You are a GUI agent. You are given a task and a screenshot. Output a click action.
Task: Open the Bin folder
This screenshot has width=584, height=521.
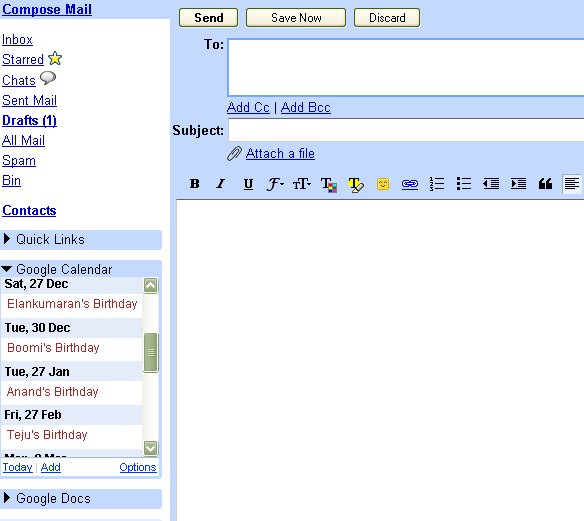click(x=11, y=181)
